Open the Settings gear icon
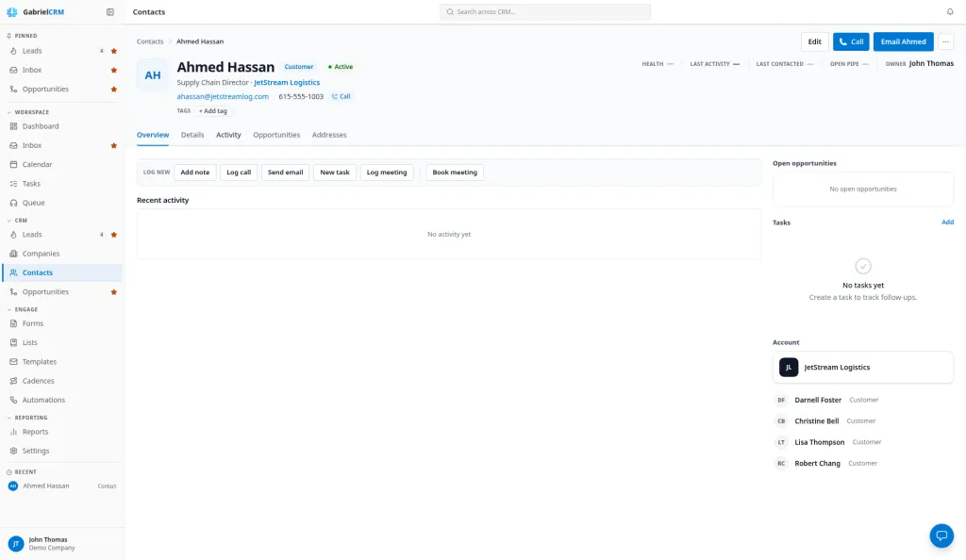The image size is (966, 560). coord(13,451)
